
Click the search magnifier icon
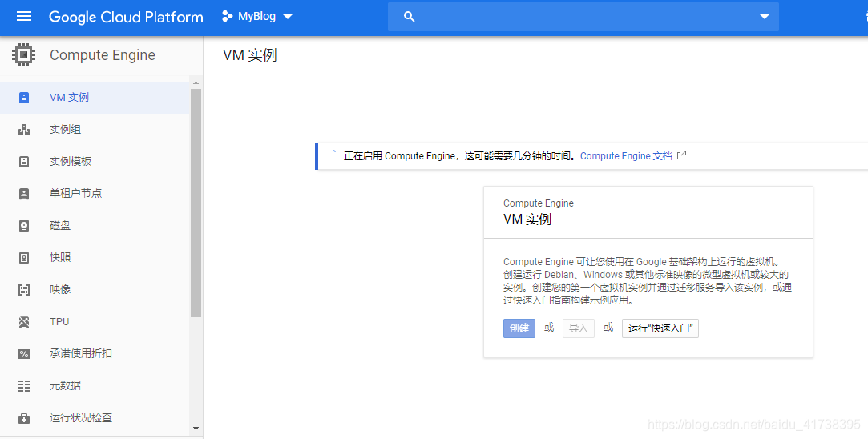[409, 17]
